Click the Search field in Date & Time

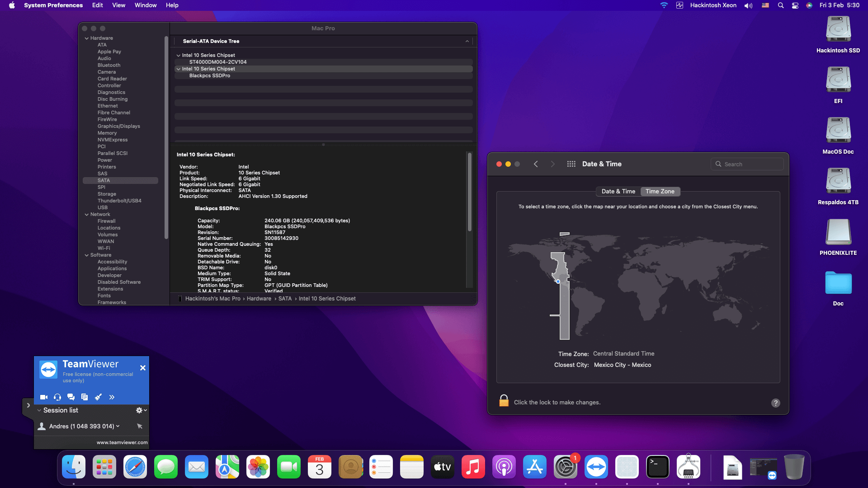[x=747, y=164]
